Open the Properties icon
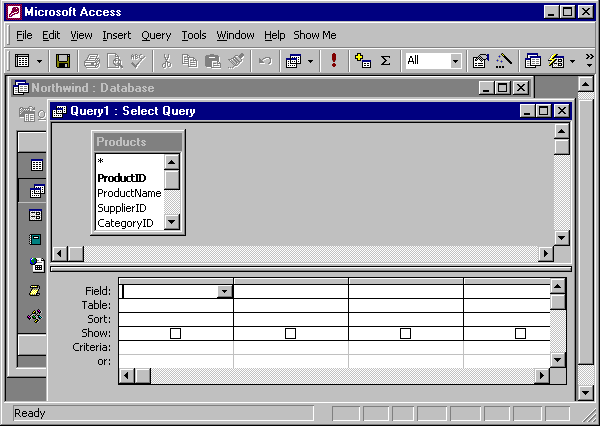Image resolution: width=600 pixels, height=426 pixels. pyautogui.click(x=481, y=61)
